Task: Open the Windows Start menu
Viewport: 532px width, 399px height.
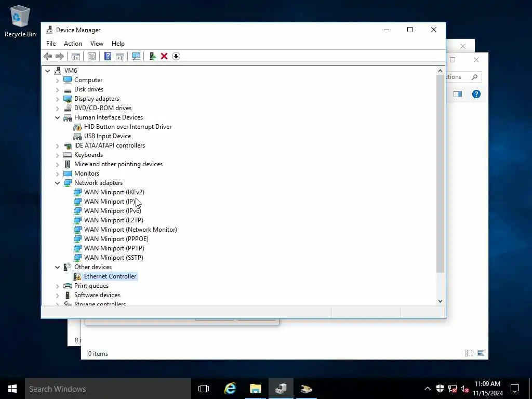Action: click(12, 389)
